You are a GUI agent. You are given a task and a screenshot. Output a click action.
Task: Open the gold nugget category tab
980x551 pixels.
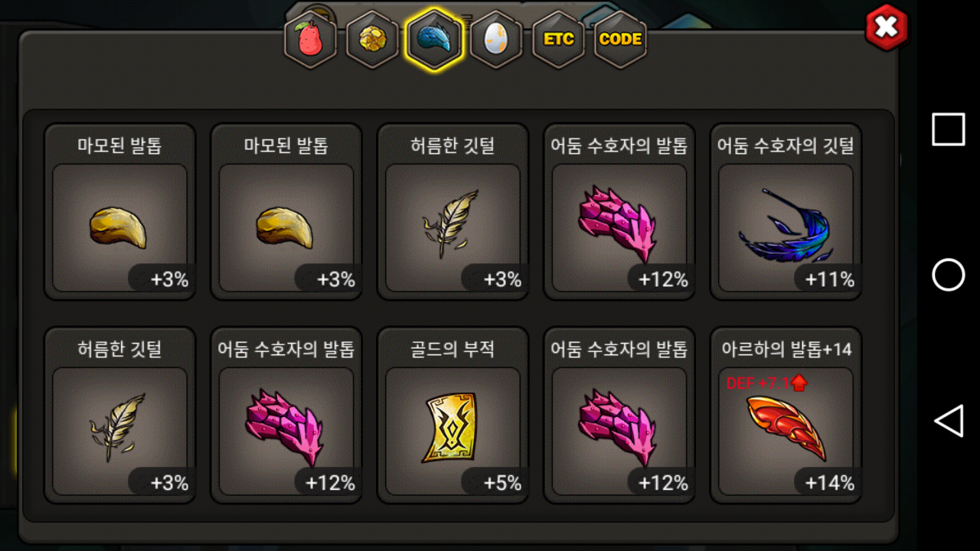click(x=372, y=39)
